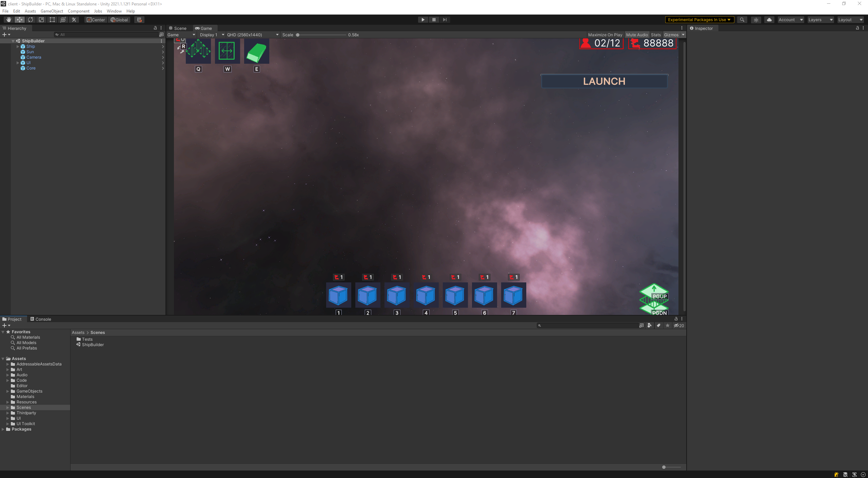Open the GameObject menu

[52, 11]
